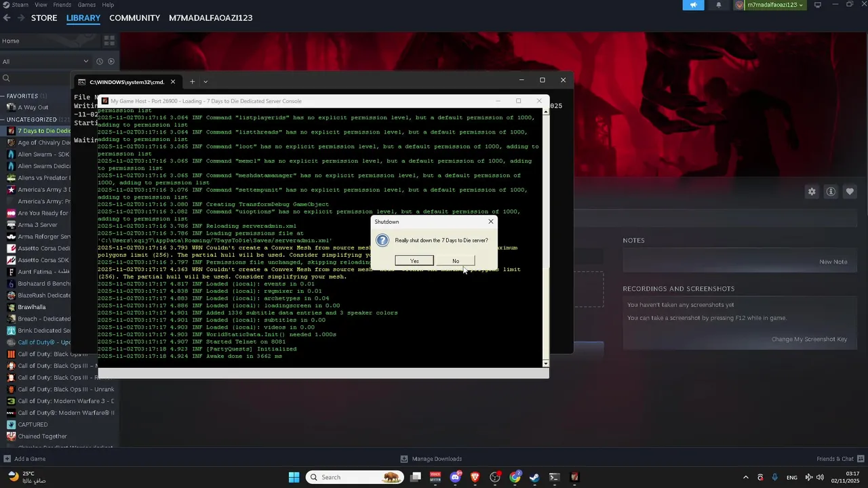Open game settings gear icon

pyautogui.click(x=812, y=192)
